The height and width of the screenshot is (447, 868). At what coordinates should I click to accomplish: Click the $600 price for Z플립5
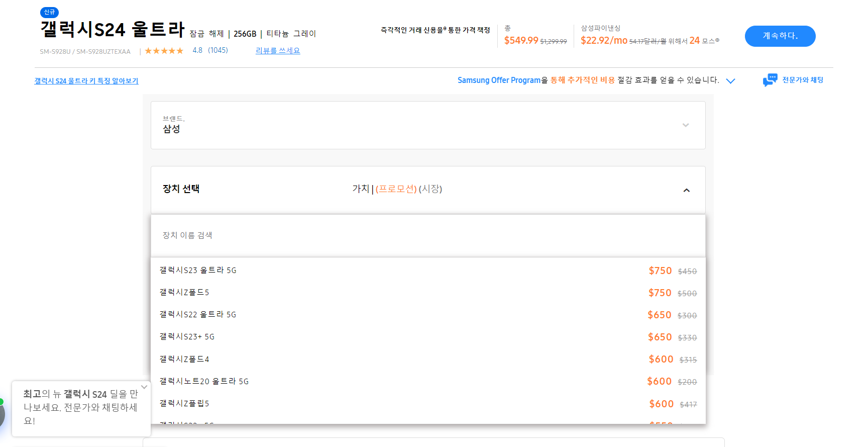[x=661, y=404]
